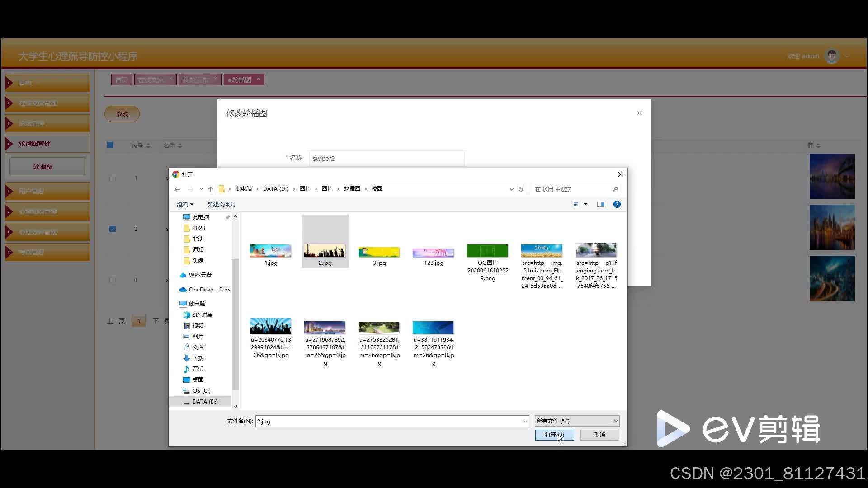
Task: Toggle the preview pane icon
Action: (x=600, y=204)
